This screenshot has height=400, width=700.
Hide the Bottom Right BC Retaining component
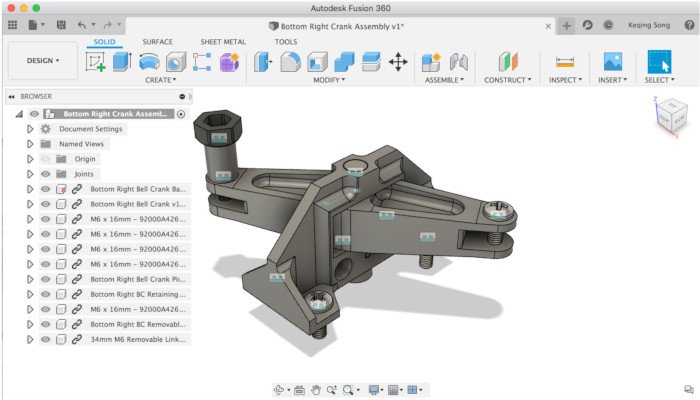tap(44, 294)
